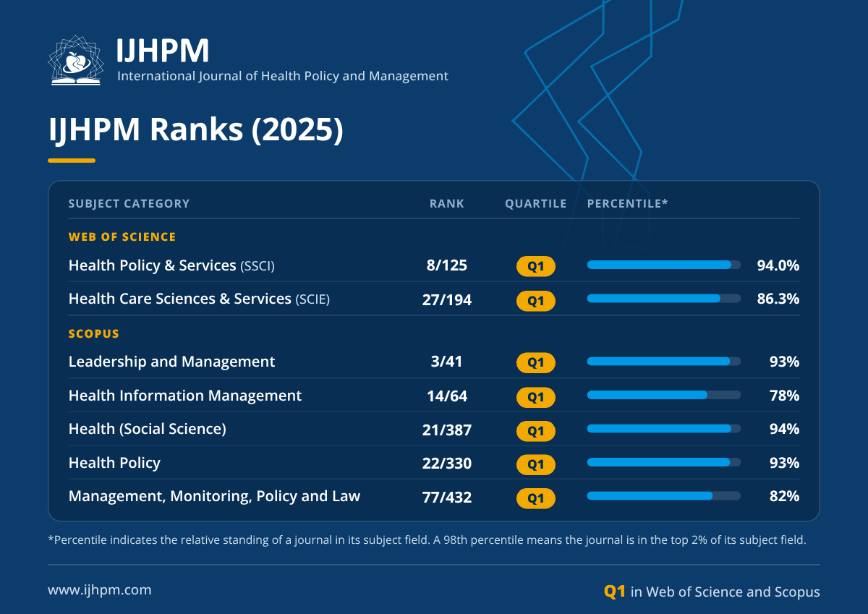
Task: Click rank value 77/432
Action: (447, 497)
